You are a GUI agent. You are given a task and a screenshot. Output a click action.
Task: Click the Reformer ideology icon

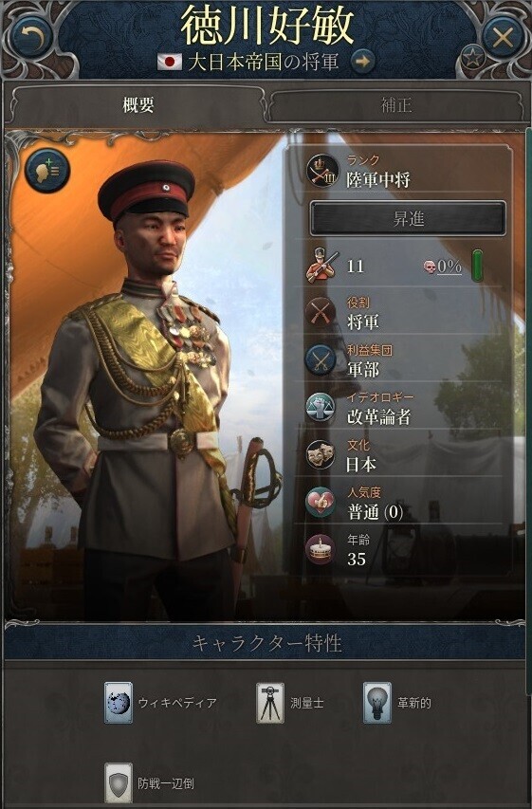coord(321,408)
